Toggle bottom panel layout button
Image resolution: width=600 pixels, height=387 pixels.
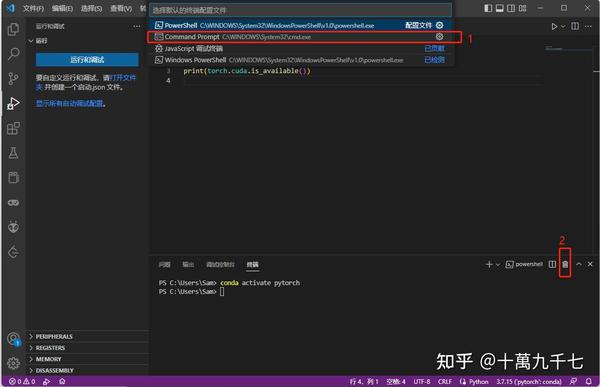point(499,8)
